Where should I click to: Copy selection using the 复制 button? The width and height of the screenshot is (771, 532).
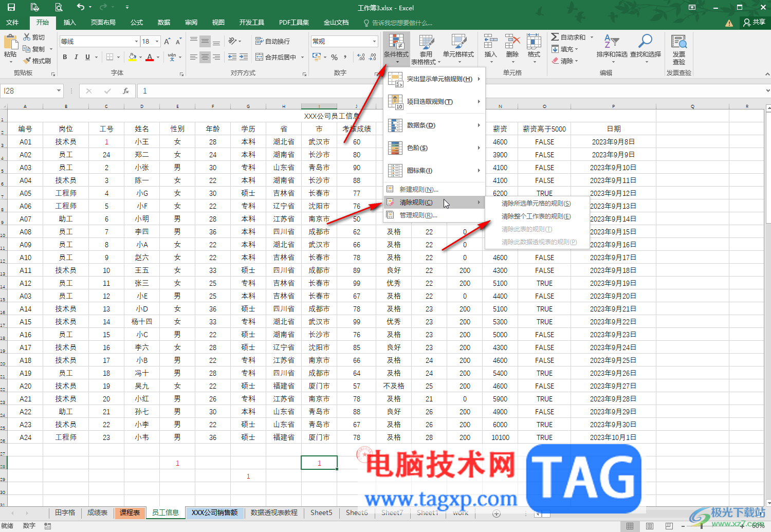coord(34,49)
